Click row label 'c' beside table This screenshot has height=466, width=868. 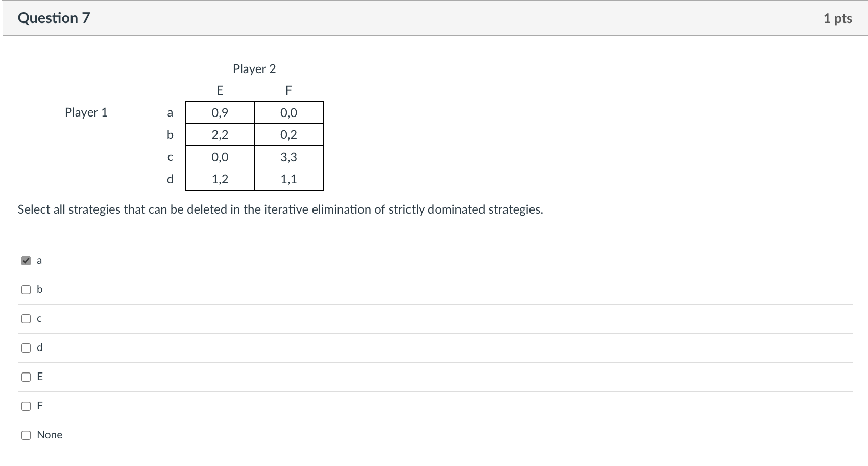(170, 157)
